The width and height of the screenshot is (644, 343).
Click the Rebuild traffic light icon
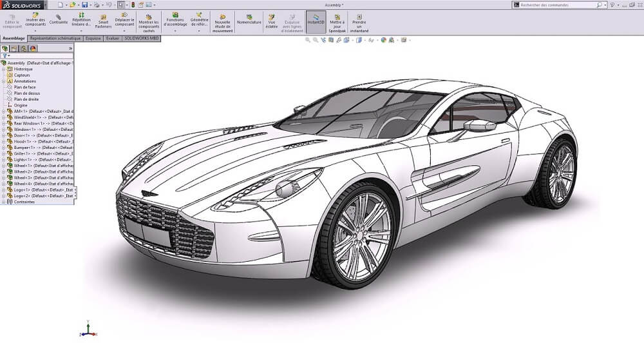pyautogui.click(x=133, y=5)
